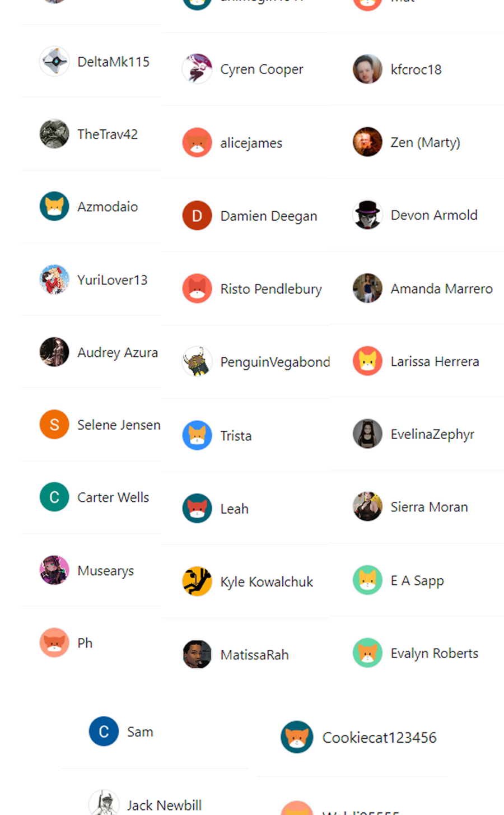The width and height of the screenshot is (504, 815).
Task: Select the green C avatar for Carter Wells
Action: click(54, 497)
